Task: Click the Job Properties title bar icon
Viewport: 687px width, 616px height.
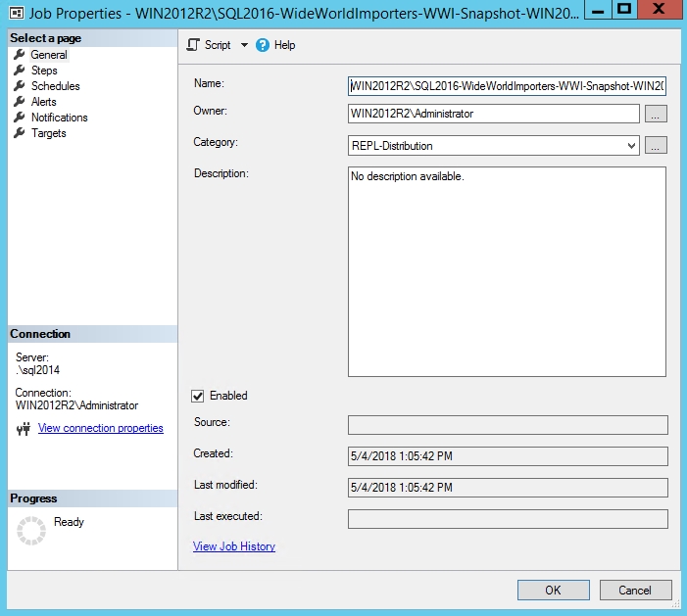Action: [17, 13]
